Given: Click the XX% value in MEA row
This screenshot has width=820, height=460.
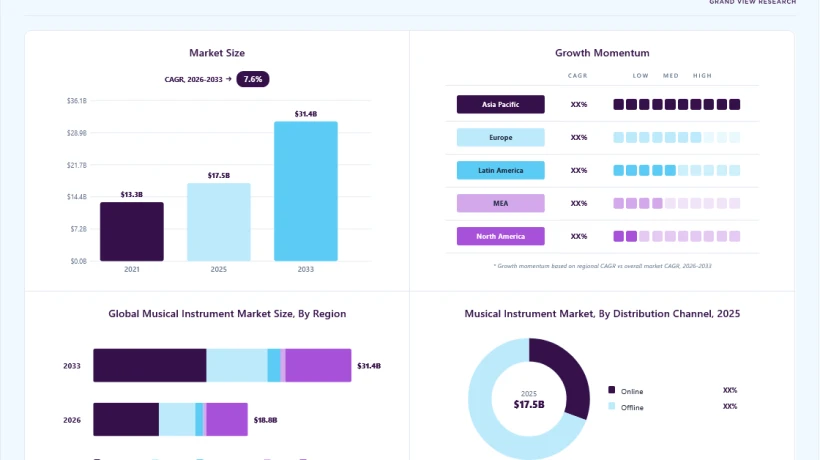Looking at the screenshot, I should [x=579, y=203].
